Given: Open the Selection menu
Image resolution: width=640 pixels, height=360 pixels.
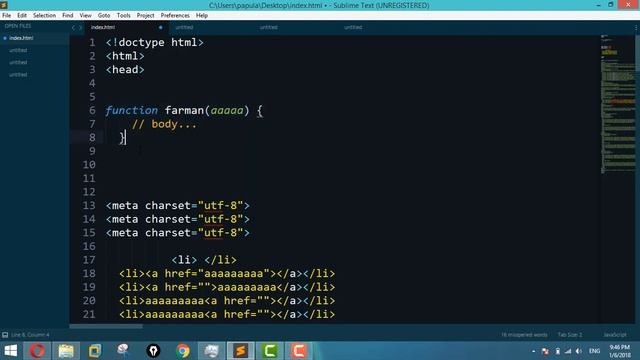Looking at the screenshot, I should 44,16.
